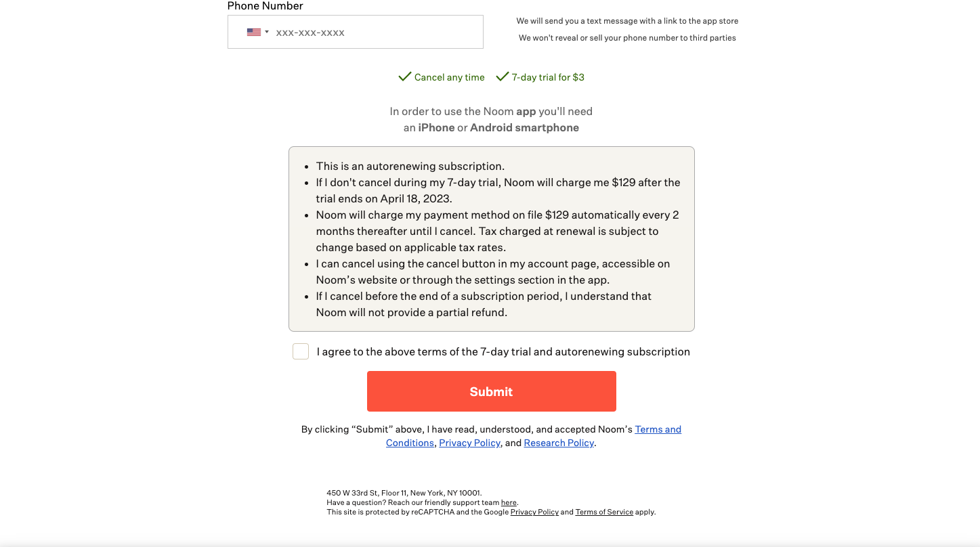Click the "This is an autorenewing subscription" bullet
This screenshot has width=980, height=547.
click(x=410, y=166)
